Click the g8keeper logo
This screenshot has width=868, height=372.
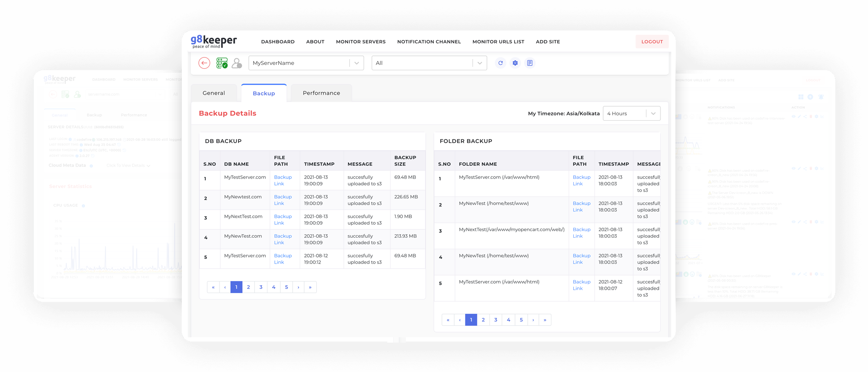click(x=213, y=41)
